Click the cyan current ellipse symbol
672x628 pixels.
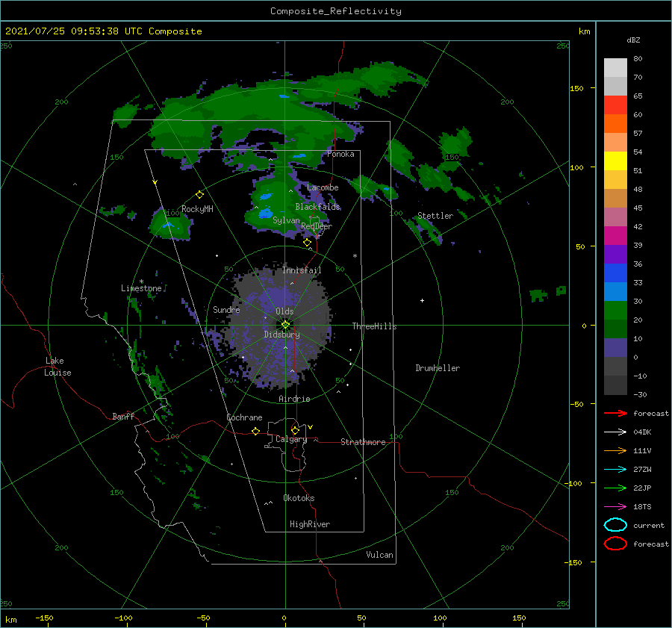pyautogui.click(x=615, y=525)
